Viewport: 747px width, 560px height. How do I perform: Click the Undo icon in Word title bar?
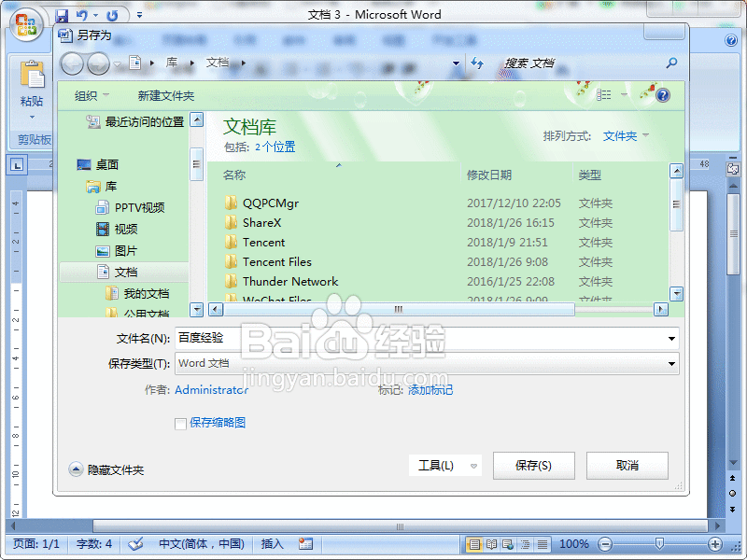(x=82, y=16)
